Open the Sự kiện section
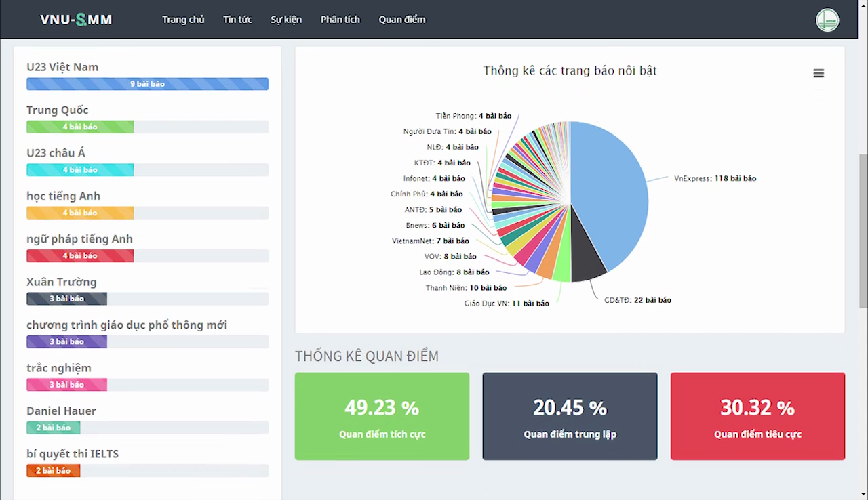This screenshot has height=500, width=868. pos(286,20)
